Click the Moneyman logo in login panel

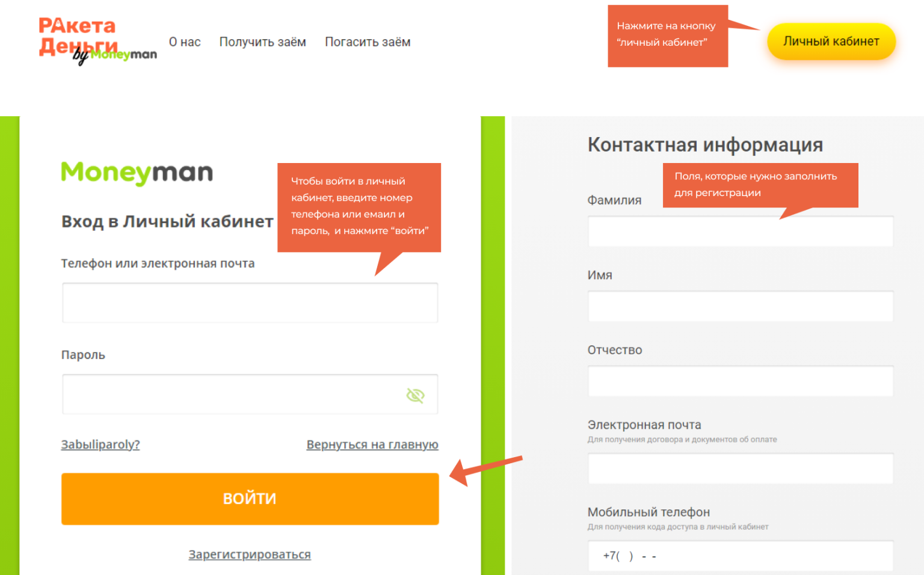[x=137, y=173]
